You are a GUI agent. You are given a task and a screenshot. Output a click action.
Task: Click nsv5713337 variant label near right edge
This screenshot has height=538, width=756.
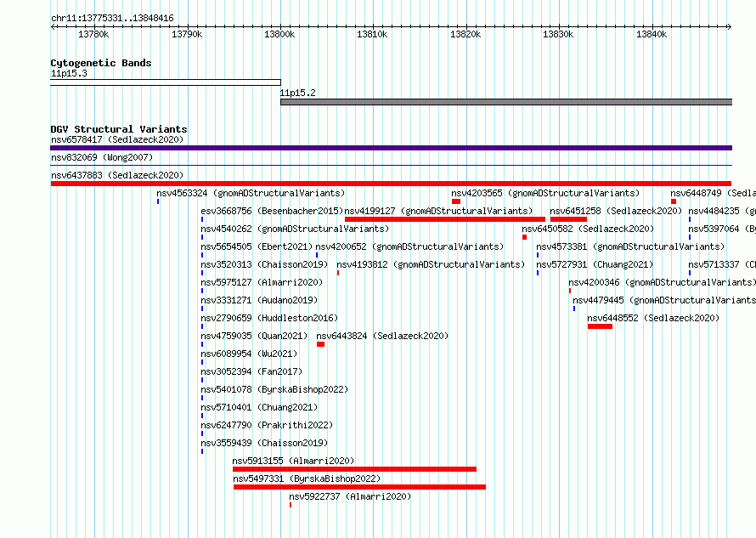point(722,264)
